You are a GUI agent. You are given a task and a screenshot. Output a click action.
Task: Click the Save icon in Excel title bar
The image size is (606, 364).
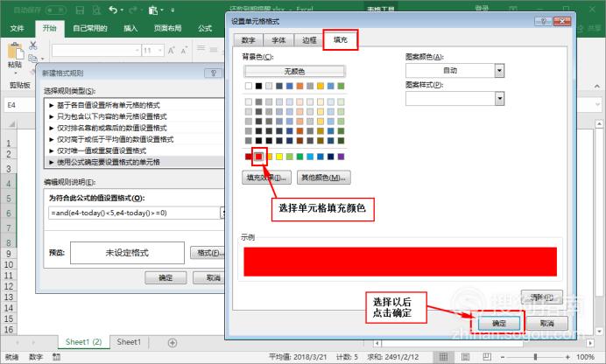point(80,10)
